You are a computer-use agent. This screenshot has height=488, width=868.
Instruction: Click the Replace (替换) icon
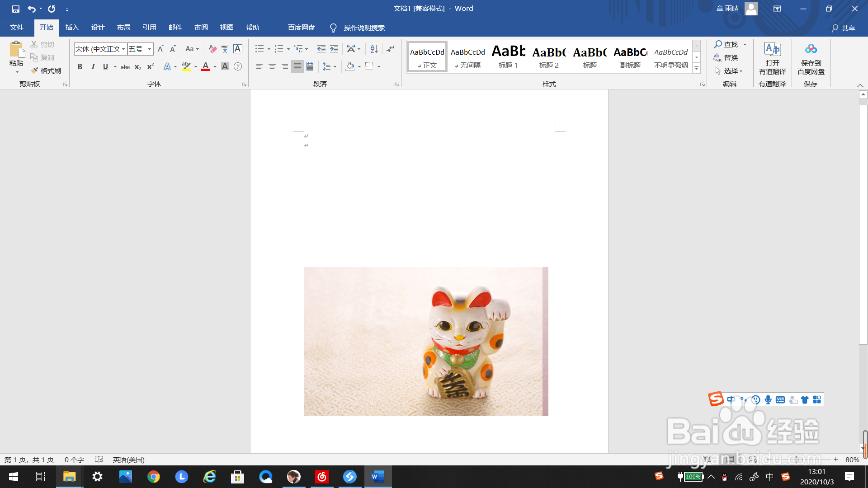pyautogui.click(x=726, y=57)
